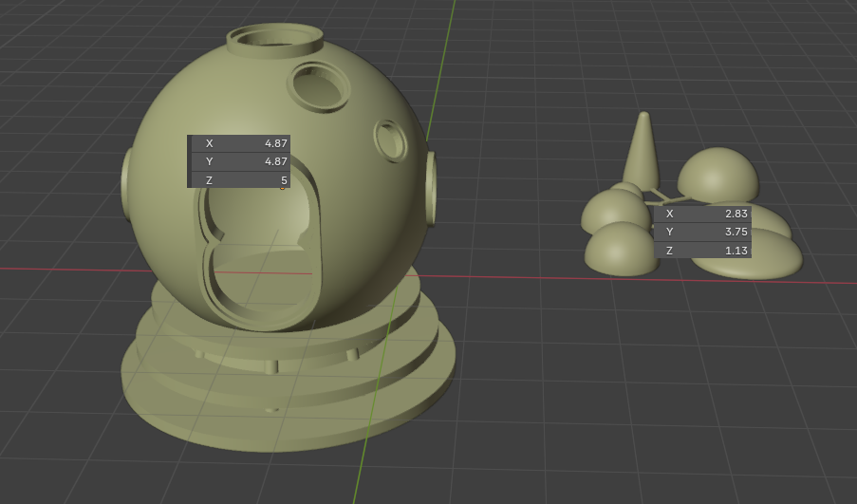Image resolution: width=857 pixels, height=504 pixels.
Task: Click the large dome right of the cone
Action: (717, 174)
